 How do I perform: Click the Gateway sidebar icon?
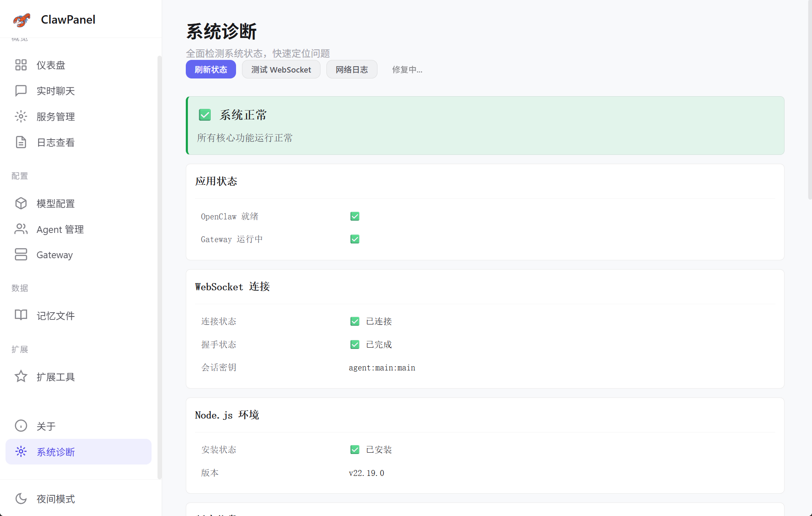21,254
